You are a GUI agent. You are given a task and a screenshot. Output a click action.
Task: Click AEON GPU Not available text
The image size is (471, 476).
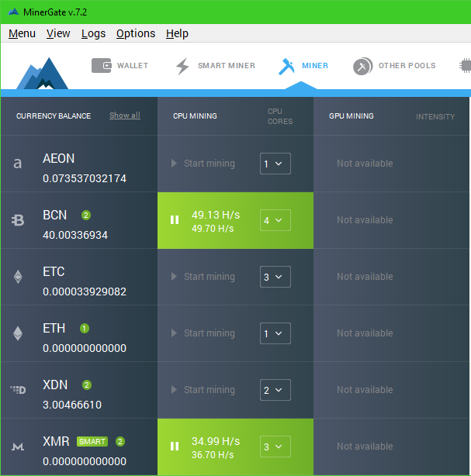[x=365, y=164]
